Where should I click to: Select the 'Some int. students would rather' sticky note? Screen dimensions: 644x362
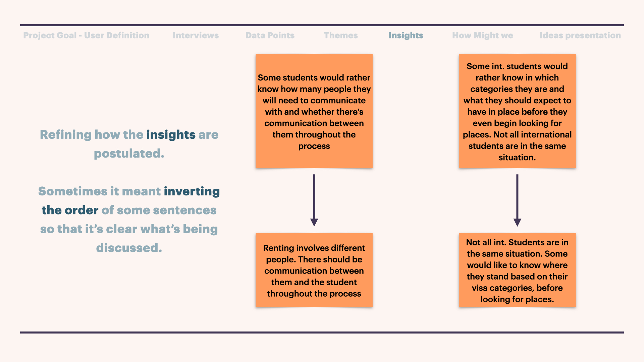tap(517, 111)
